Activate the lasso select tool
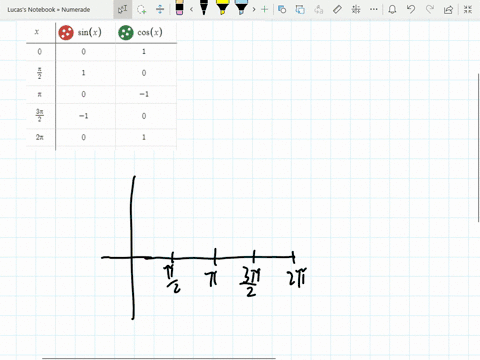The width and height of the screenshot is (480, 360). [142, 9]
